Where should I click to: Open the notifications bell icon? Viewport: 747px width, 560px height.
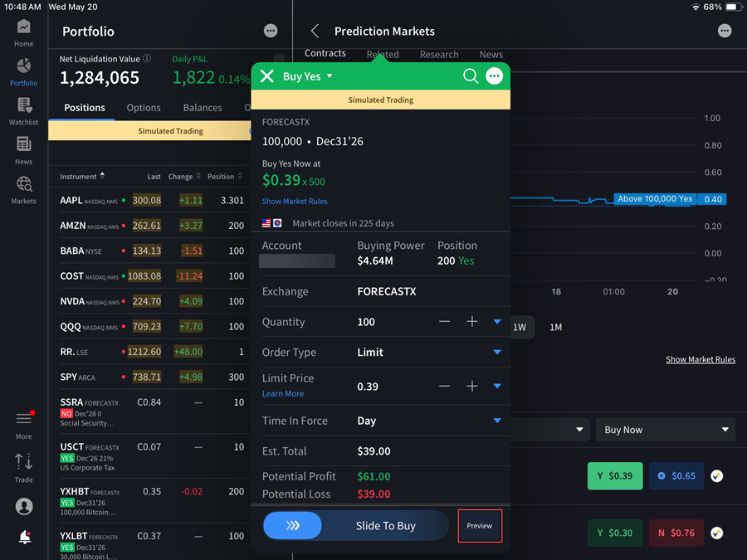[x=25, y=537]
